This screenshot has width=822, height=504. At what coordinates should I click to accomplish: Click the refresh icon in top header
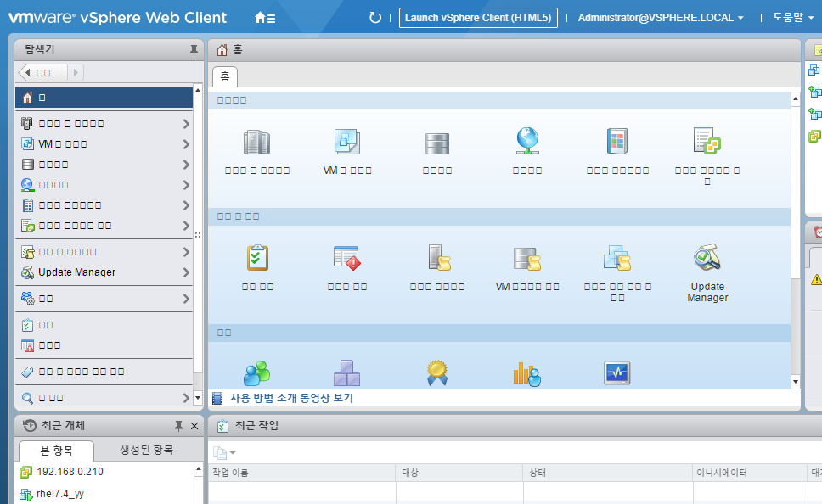[374, 18]
